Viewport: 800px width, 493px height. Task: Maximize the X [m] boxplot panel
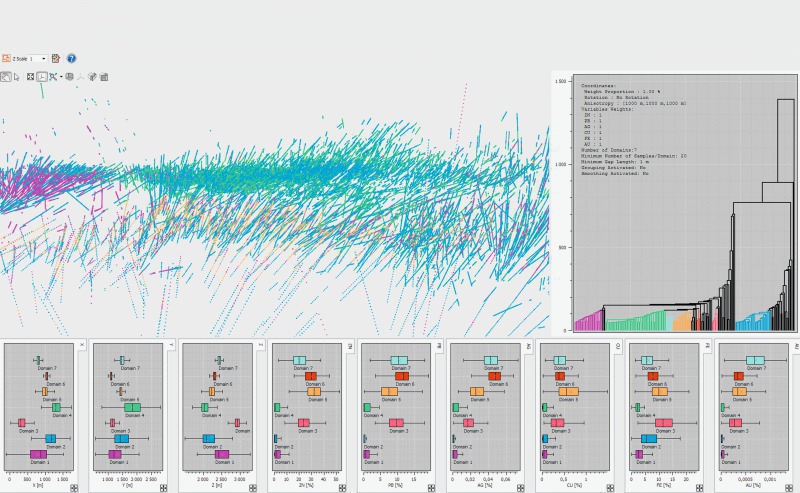click(x=74, y=488)
